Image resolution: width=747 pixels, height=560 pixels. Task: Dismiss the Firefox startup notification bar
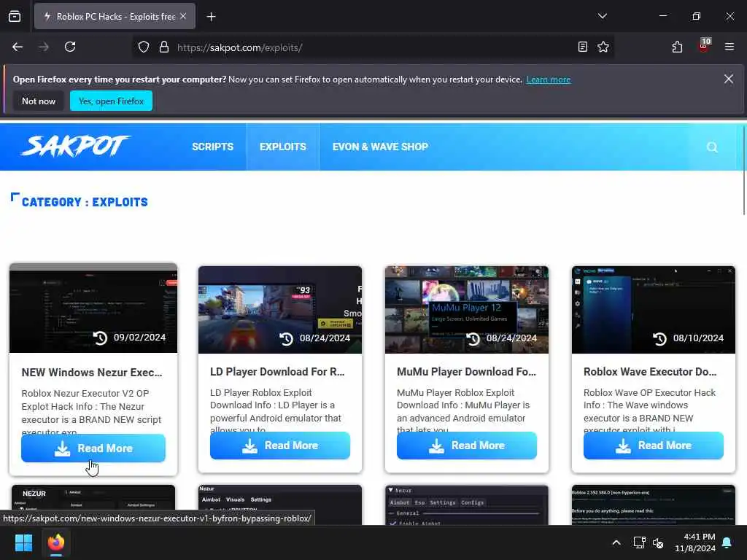729,79
